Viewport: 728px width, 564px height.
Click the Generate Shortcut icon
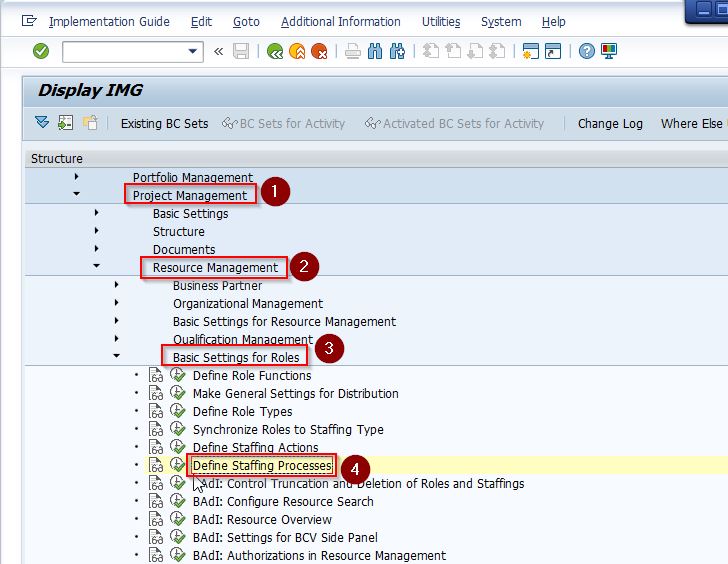point(553,51)
